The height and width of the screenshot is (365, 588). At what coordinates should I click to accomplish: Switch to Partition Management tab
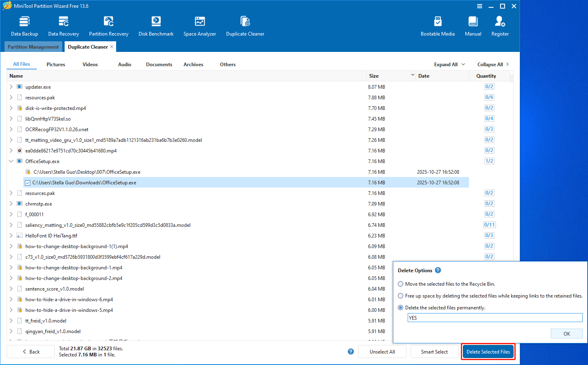(x=33, y=47)
